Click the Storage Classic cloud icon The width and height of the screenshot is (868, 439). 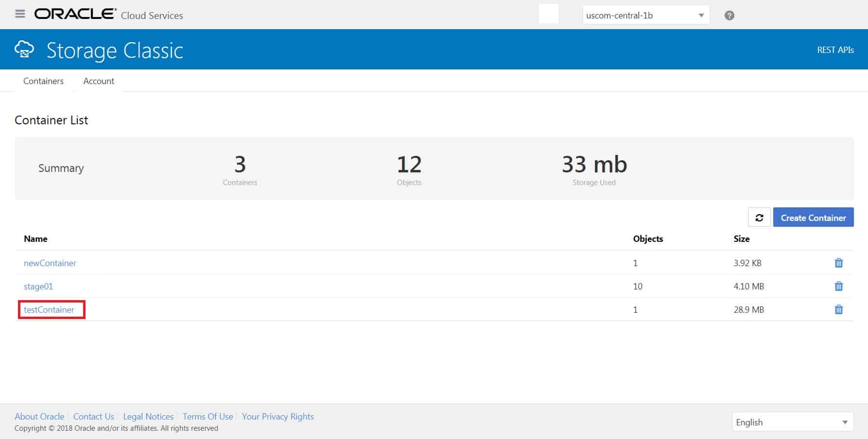[24, 50]
